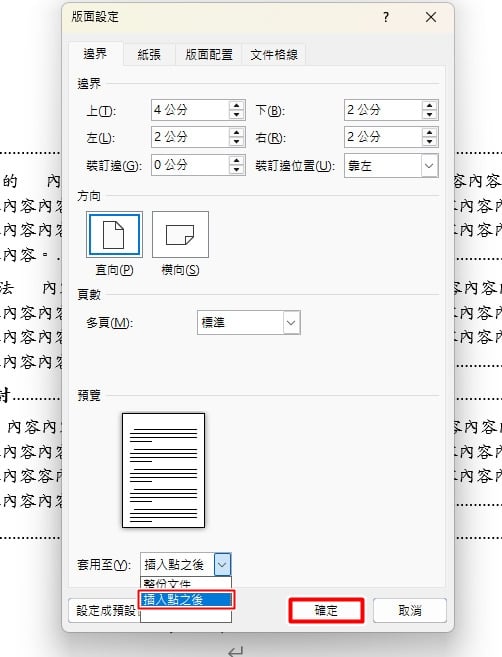Click the 取消 cancel button
The height and width of the screenshot is (657, 502).
[x=410, y=610]
